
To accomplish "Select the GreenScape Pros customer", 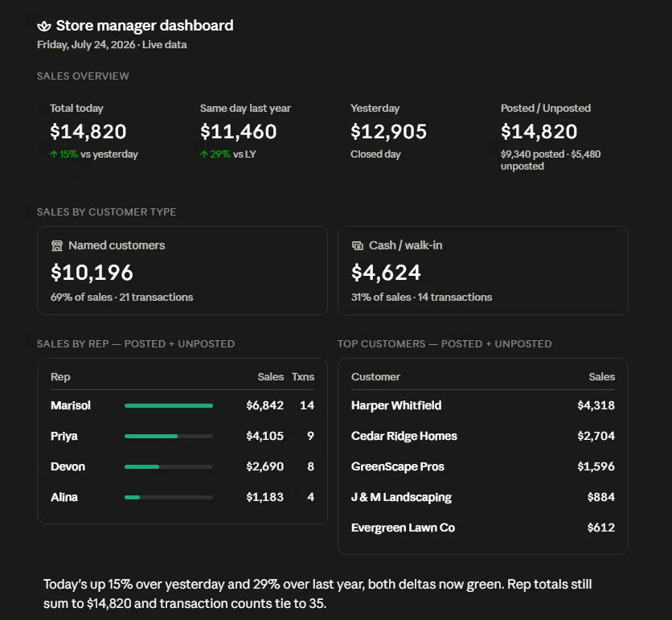I will pos(483,466).
